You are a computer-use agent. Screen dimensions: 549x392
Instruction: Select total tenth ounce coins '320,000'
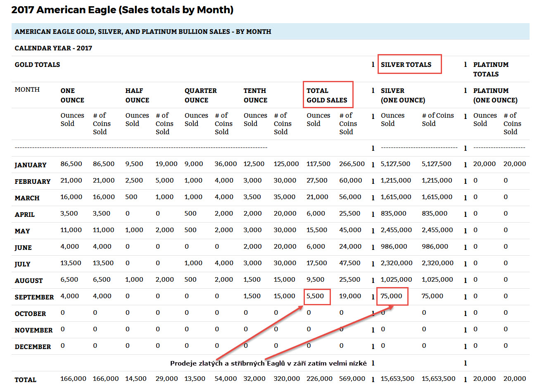[x=287, y=379]
